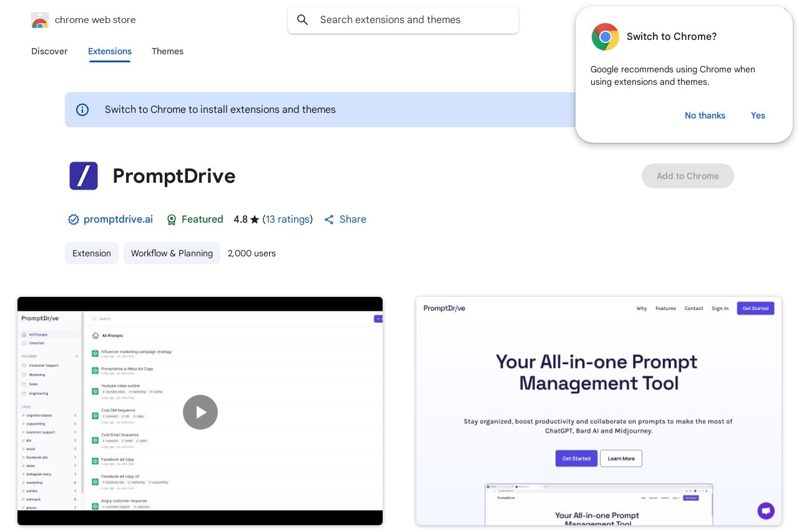Click the PromptDrive extension logo icon
799x532 pixels.
(84, 176)
